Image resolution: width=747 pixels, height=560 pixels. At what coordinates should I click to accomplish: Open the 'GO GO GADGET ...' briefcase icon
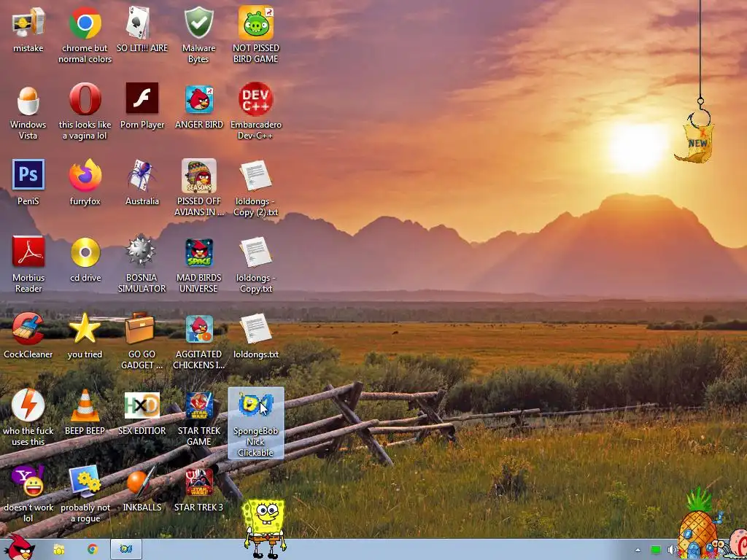click(140, 328)
